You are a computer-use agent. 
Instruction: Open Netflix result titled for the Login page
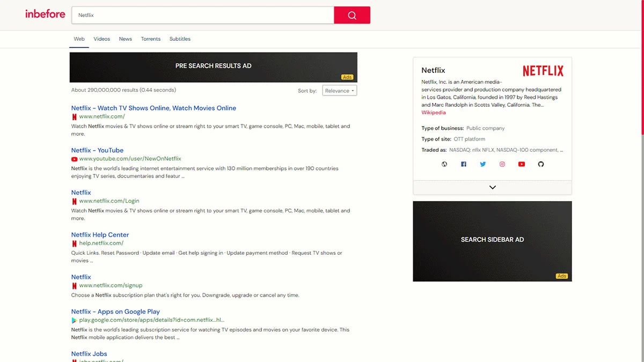(81, 193)
